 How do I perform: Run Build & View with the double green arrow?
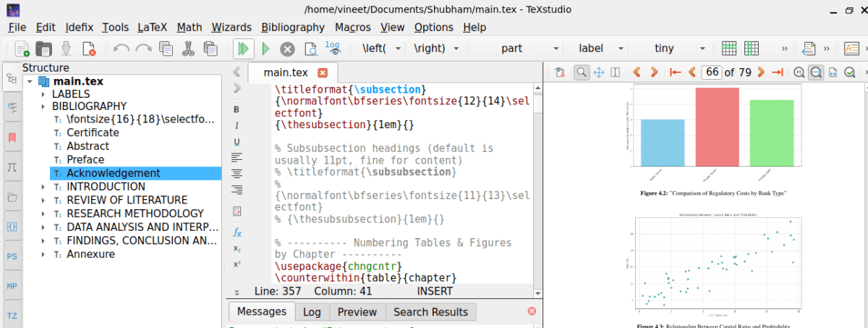(x=243, y=49)
